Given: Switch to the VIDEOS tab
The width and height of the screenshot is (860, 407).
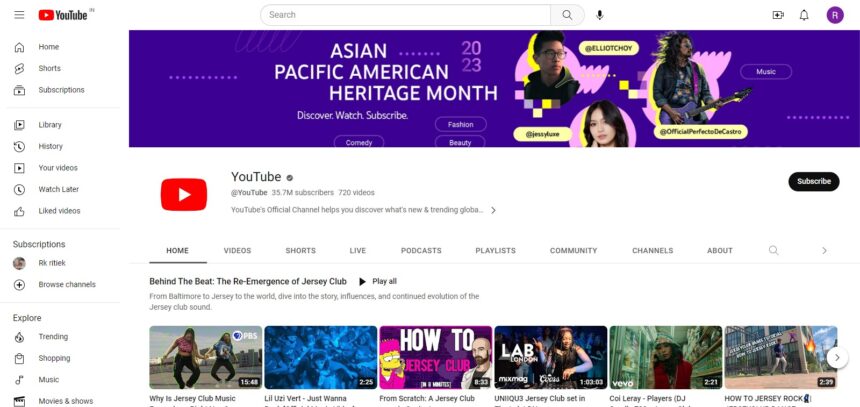Looking at the screenshot, I should (237, 251).
